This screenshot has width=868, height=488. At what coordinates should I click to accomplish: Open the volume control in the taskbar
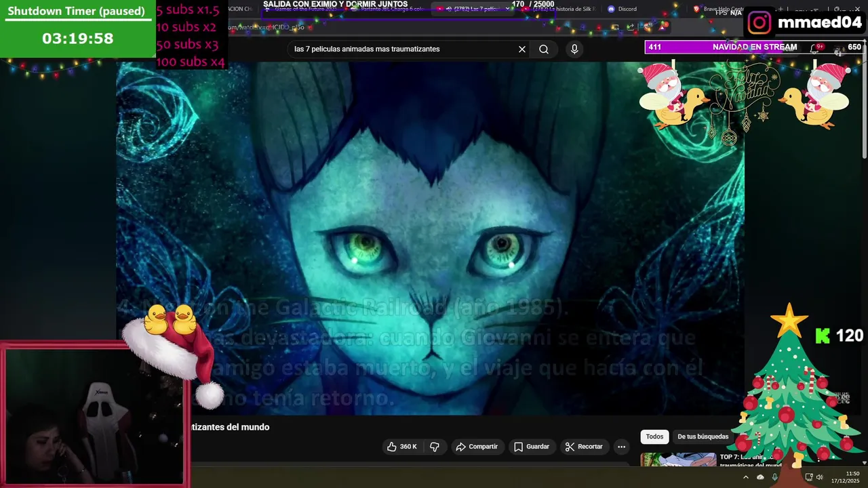pyautogui.click(x=819, y=477)
